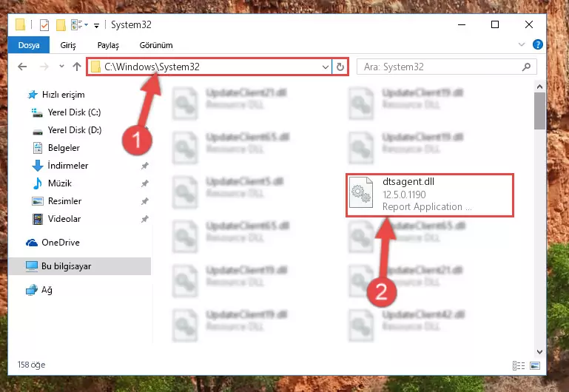
Task: Open İndirmeler in the sidebar
Action: click(x=60, y=166)
